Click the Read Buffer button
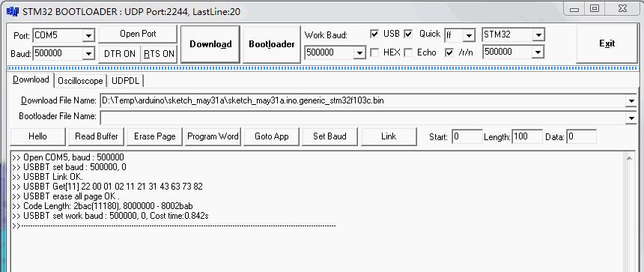Viewport: 644px width, 272px height. [96, 136]
